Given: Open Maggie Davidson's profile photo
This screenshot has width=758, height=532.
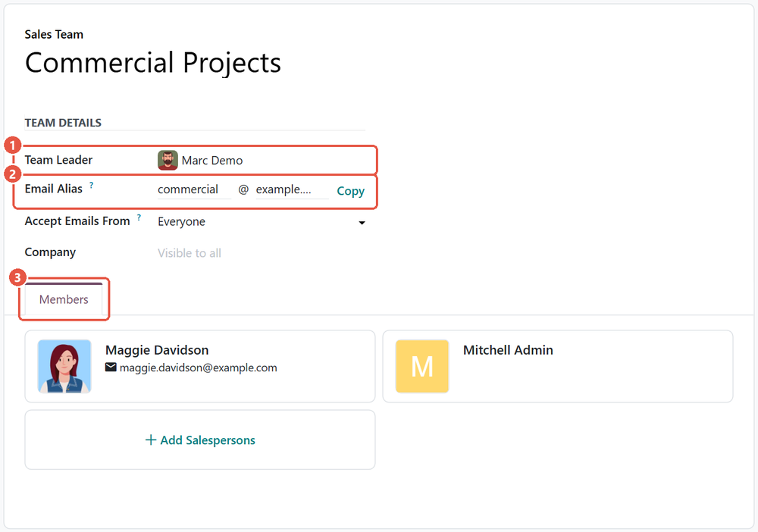Looking at the screenshot, I should click(x=64, y=366).
